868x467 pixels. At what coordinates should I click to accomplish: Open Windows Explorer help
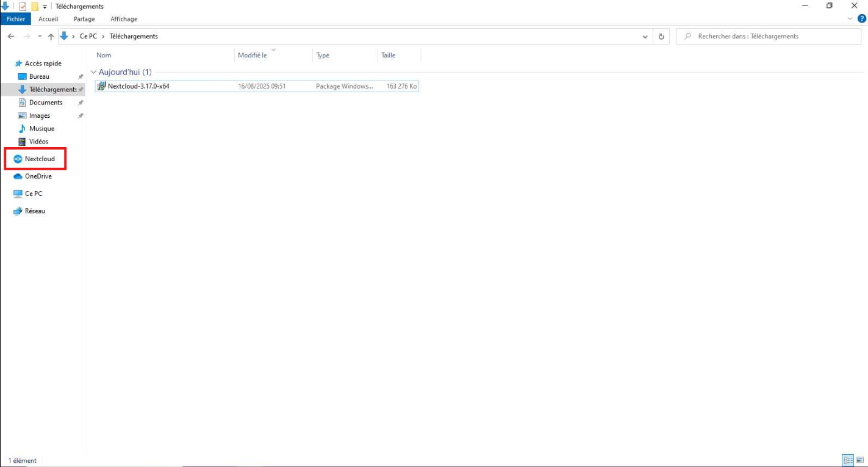coord(862,19)
